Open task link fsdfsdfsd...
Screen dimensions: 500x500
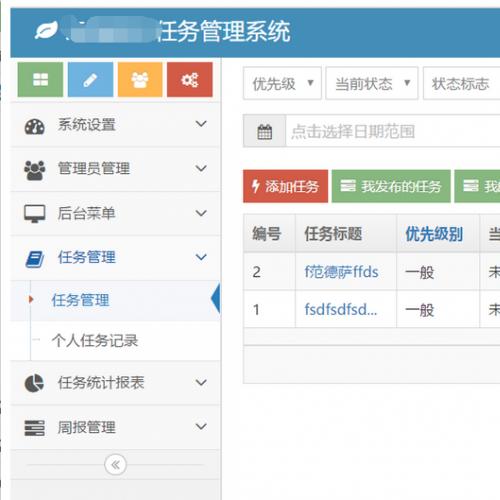[x=341, y=310]
